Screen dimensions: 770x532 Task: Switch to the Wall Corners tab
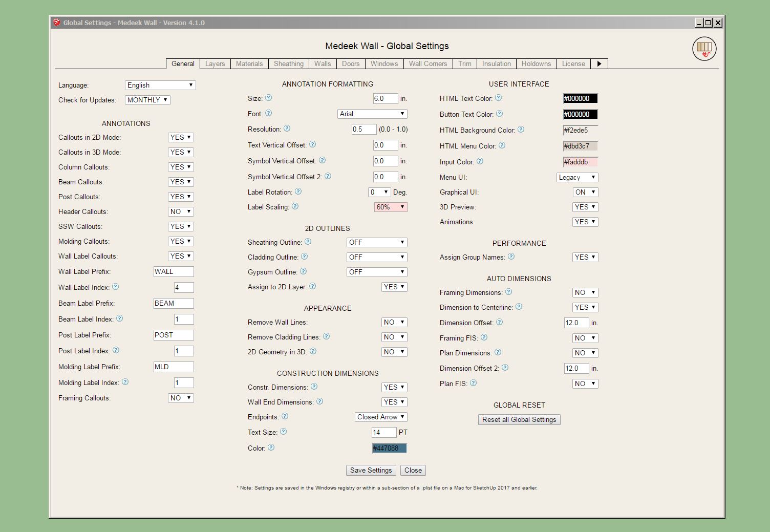[x=428, y=63]
